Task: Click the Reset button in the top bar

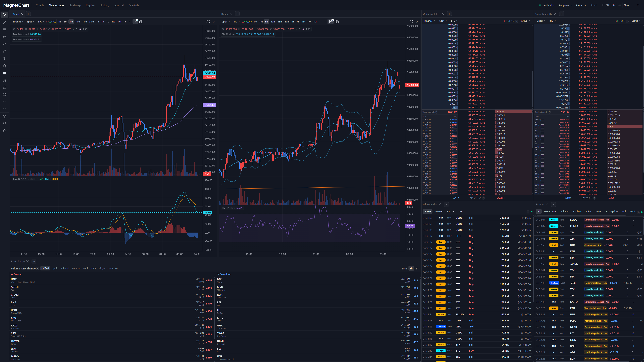Action: point(593,5)
